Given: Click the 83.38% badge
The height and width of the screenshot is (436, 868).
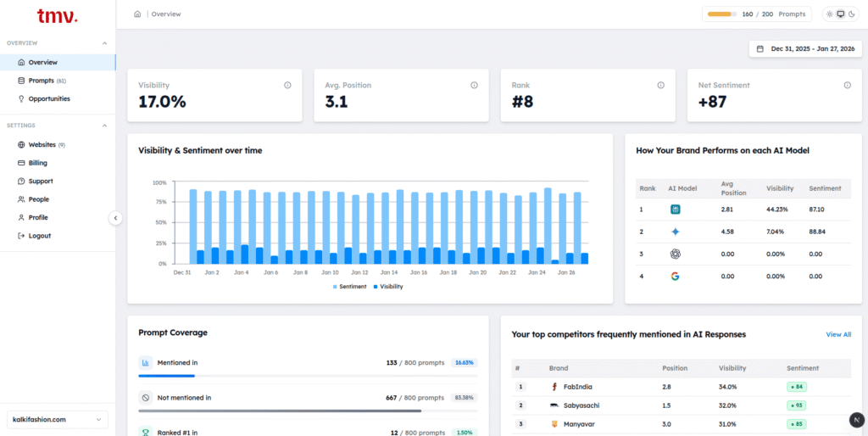Looking at the screenshot, I should 464,398.
